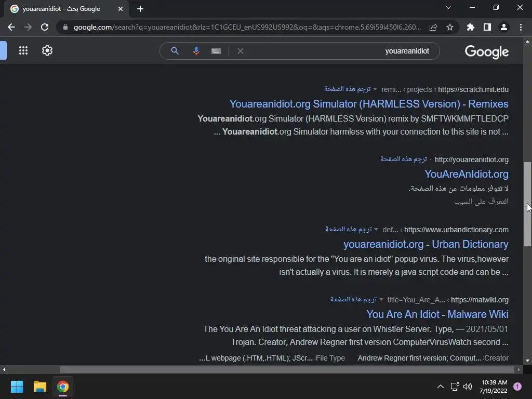The width and height of the screenshot is (532, 399).
Task: Open Google search settings gear
Action: click(47, 50)
